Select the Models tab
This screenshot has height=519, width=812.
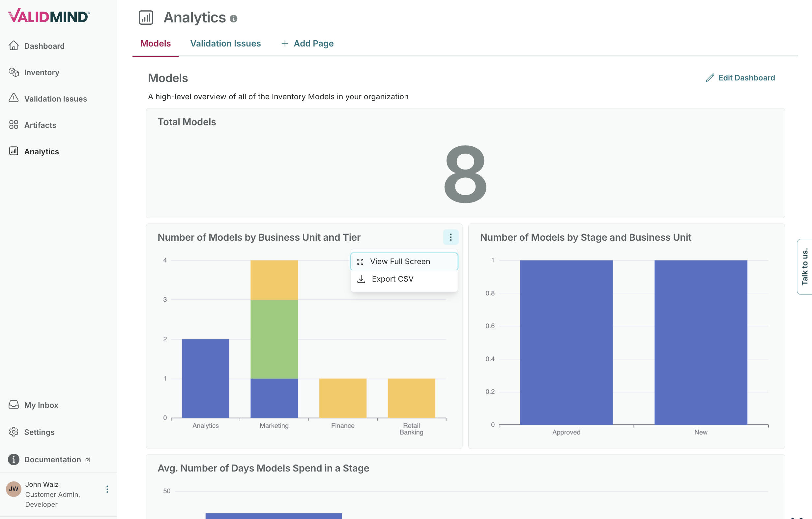click(x=155, y=43)
